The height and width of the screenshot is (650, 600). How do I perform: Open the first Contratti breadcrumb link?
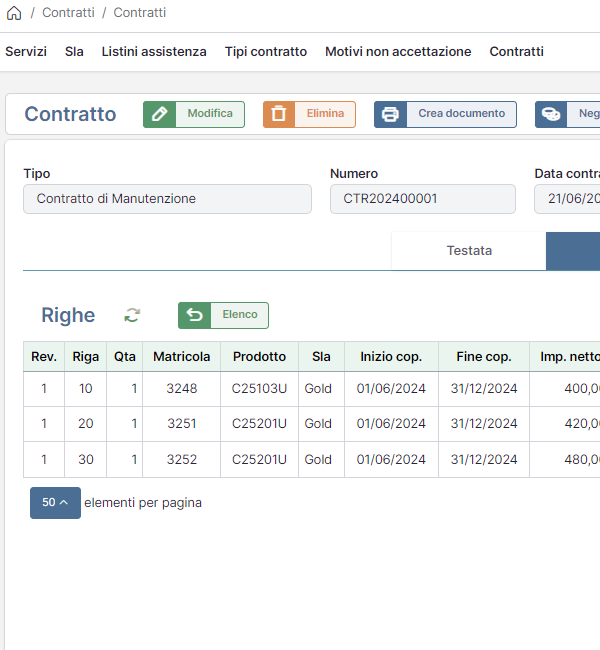[68, 12]
